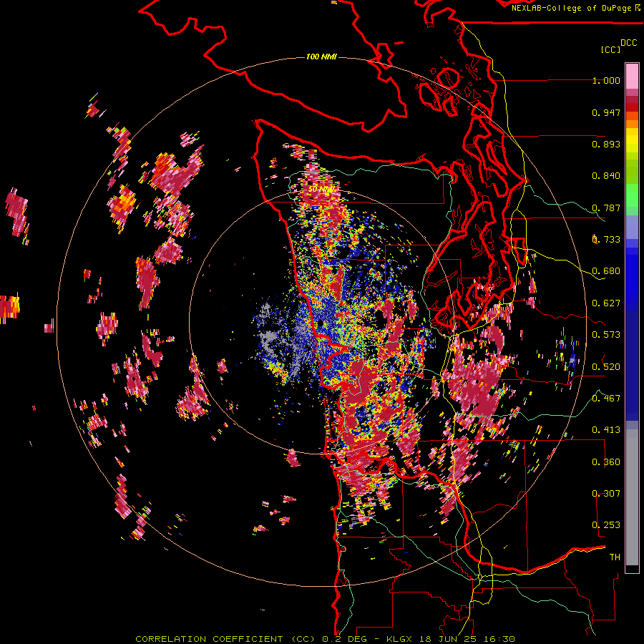
Task: Select the 0.573 scale value
Action: tap(606, 335)
